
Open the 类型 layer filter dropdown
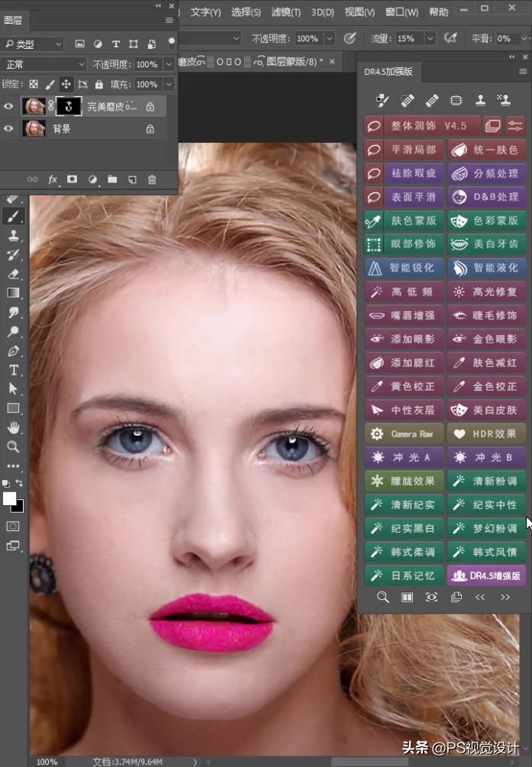pos(32,44)
